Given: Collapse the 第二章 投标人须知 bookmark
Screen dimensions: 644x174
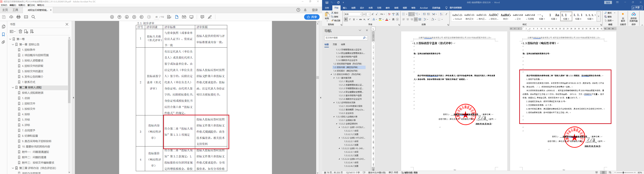Looking at the screenshot, I should coord(13,88).
